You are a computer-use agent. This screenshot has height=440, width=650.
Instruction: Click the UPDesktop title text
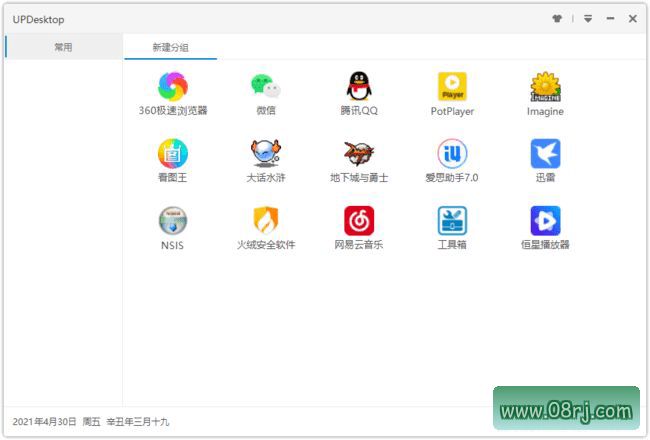tap(39, 19)
